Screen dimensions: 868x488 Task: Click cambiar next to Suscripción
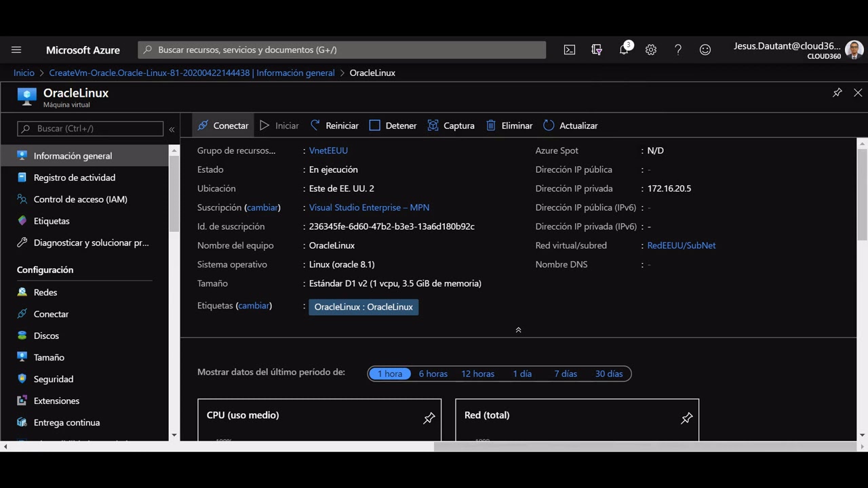263,207
